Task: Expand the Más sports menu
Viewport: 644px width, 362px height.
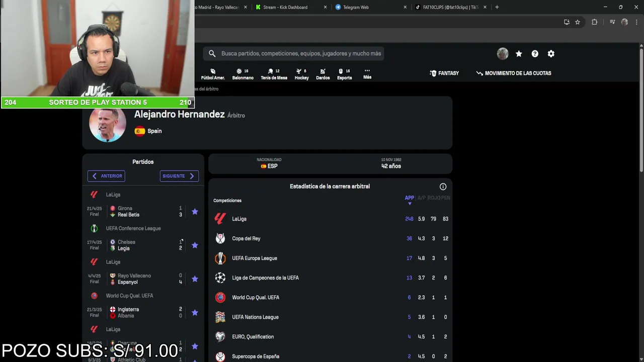Action: [x=367, y=74]
